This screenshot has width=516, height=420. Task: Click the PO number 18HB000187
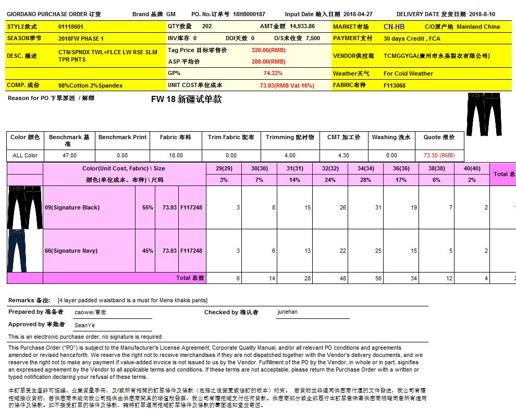click(x=249, y=14)
